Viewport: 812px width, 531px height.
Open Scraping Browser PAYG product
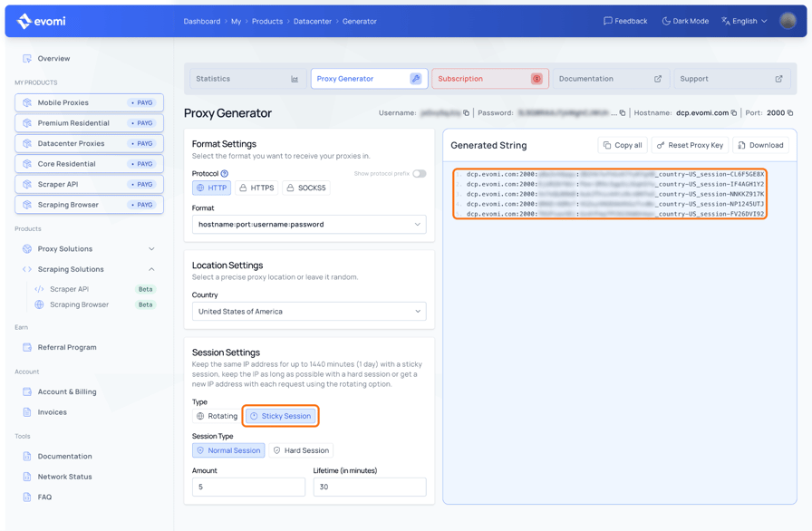pos(89,205)
